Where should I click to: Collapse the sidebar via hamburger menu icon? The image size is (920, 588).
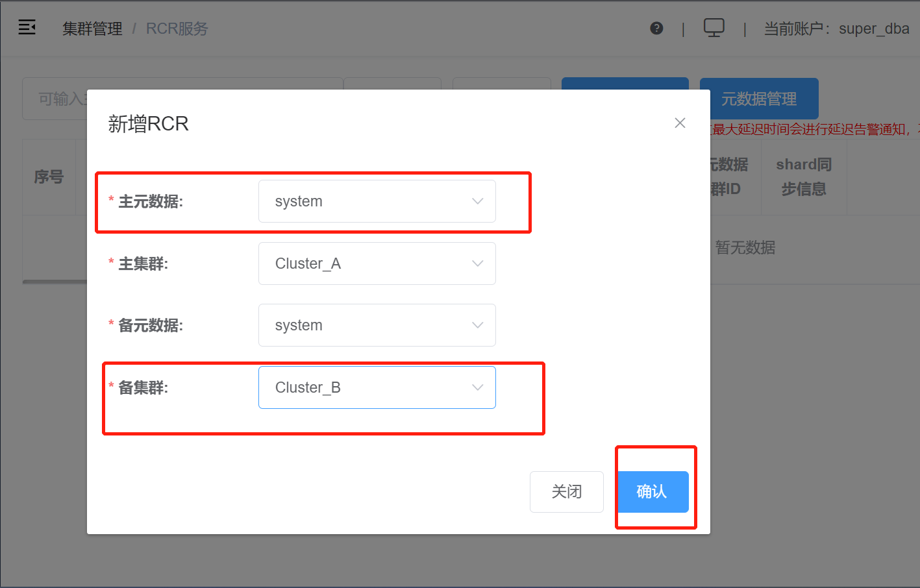(27, 27)
